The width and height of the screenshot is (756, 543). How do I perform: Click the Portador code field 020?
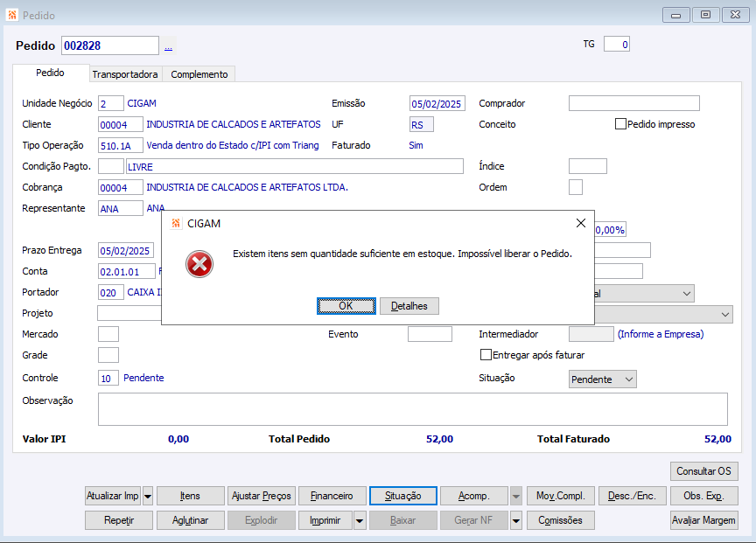[110, 292]
